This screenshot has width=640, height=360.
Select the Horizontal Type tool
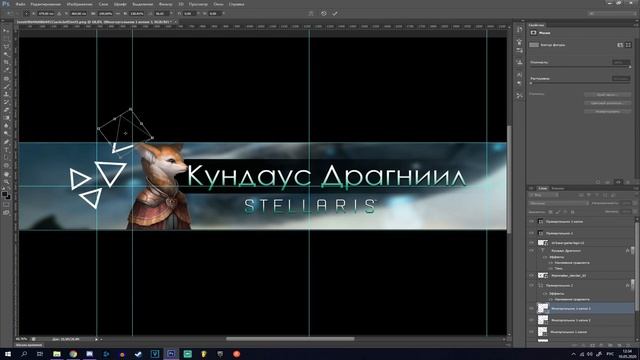pos(6,150)
